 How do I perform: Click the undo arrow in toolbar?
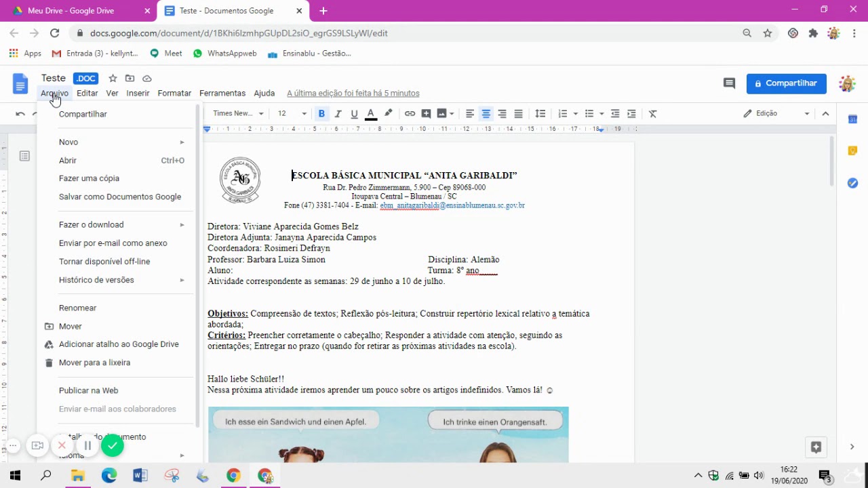coord(20,114)
